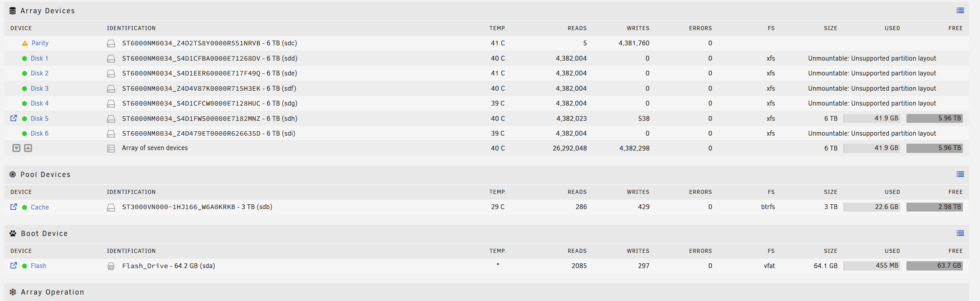Click Disk 1 green status indicator

(x=25, y=59)
